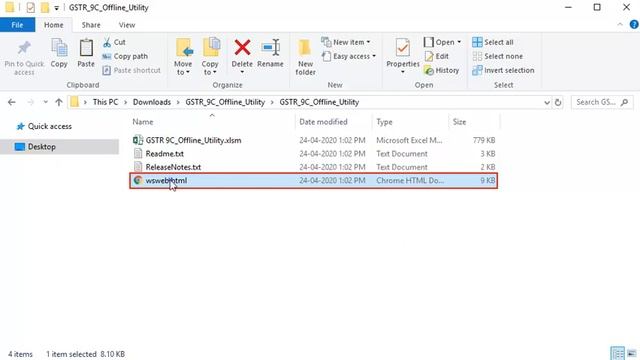640x360 pixels.
Task: Click the new folder icon in title bar
Action: [x=44, y=7]
